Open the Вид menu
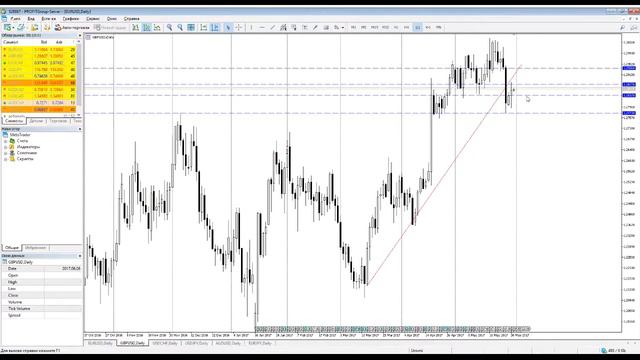The width and height of the screenshot is (640, 360). (31, 19)
